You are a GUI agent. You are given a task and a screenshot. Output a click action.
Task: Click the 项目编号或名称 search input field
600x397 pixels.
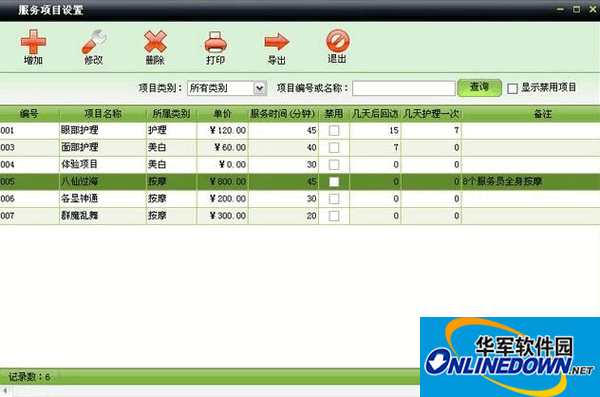point(404,88)
